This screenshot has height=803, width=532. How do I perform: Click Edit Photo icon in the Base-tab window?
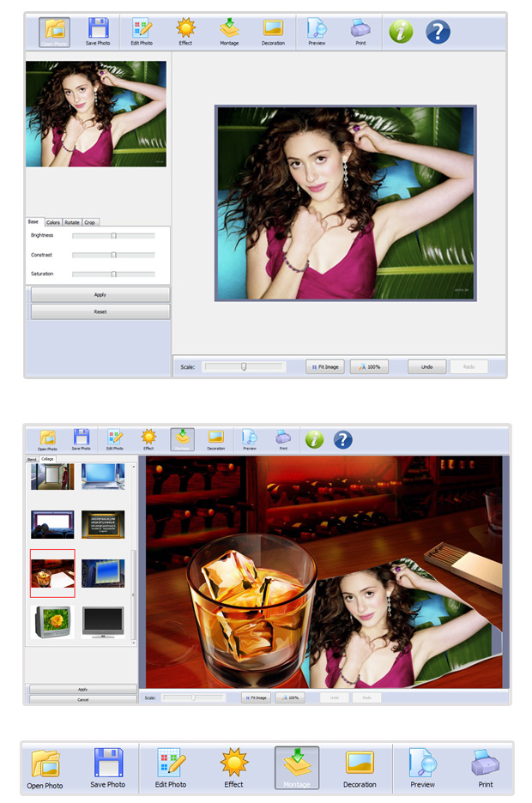(x=142, y=33)
